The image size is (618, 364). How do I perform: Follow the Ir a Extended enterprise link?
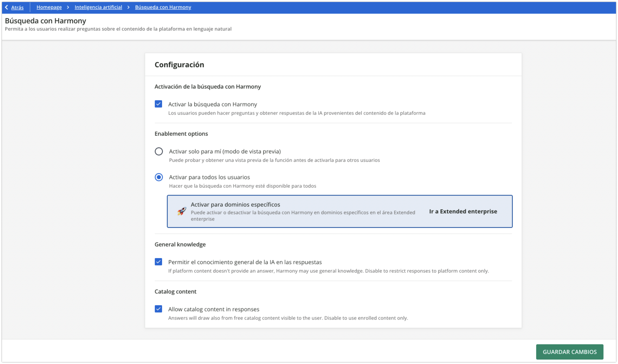coord(463,211)
